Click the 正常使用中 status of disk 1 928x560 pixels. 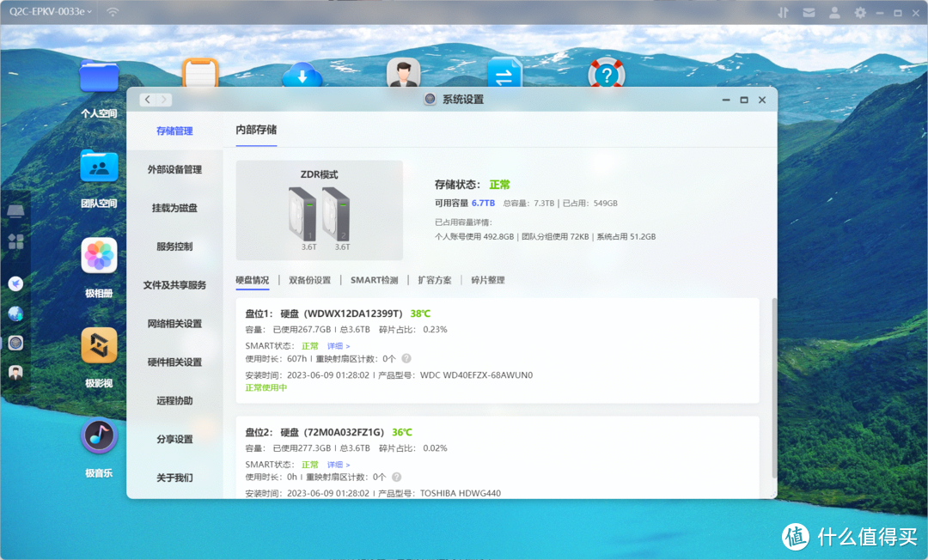click(266, 388)
